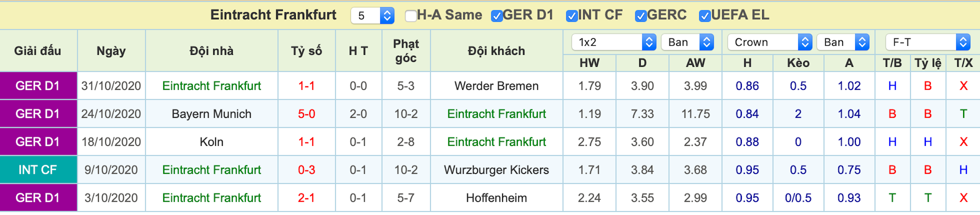Disable the UEFA EL checkbox
Viewport: 980px width, 215px height.
point(705,16)
